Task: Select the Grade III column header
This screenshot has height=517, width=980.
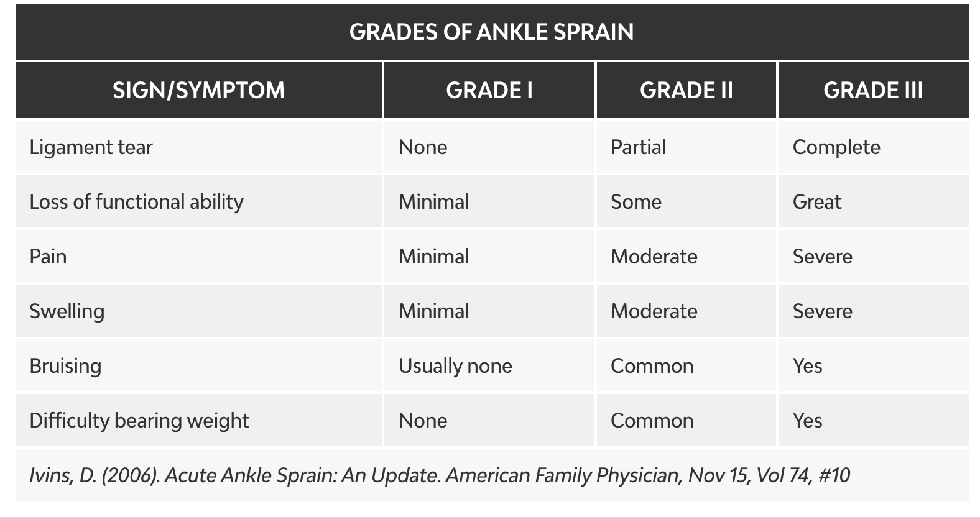Action: point(873,90)
